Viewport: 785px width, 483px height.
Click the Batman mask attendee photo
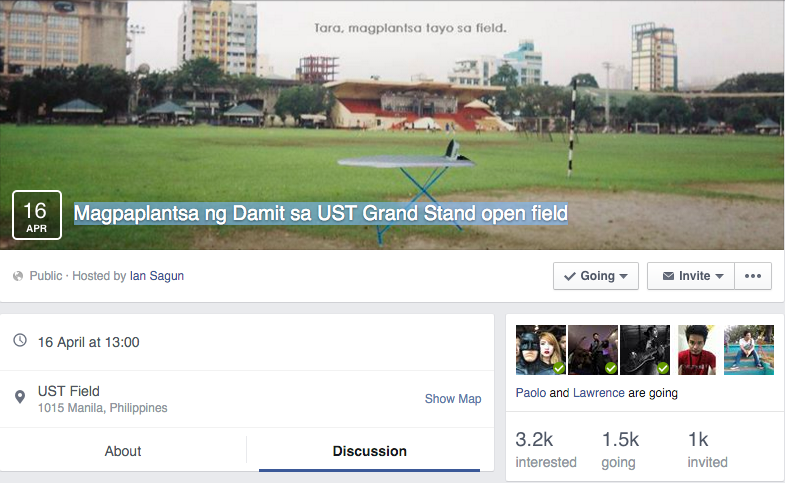540,349
